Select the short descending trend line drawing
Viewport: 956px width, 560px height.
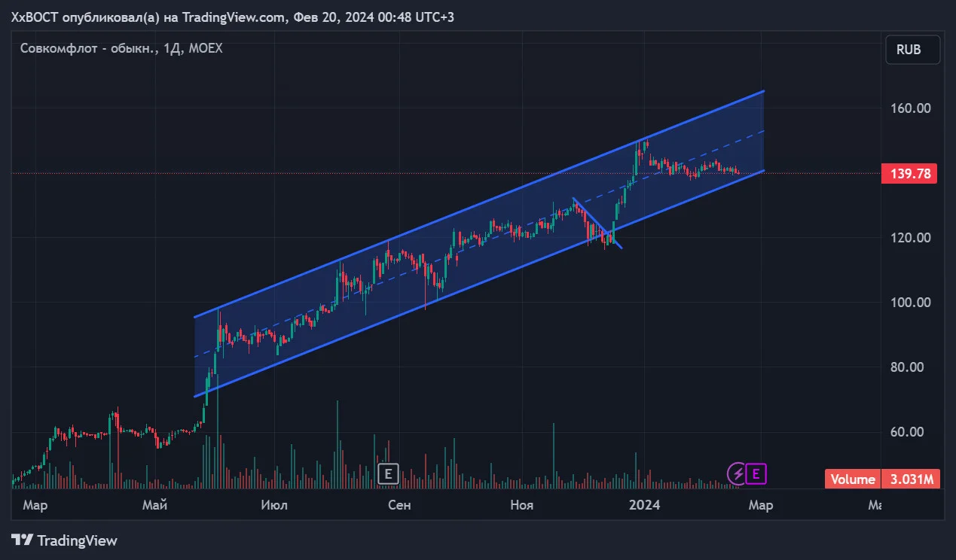click(x=597, y=223)
